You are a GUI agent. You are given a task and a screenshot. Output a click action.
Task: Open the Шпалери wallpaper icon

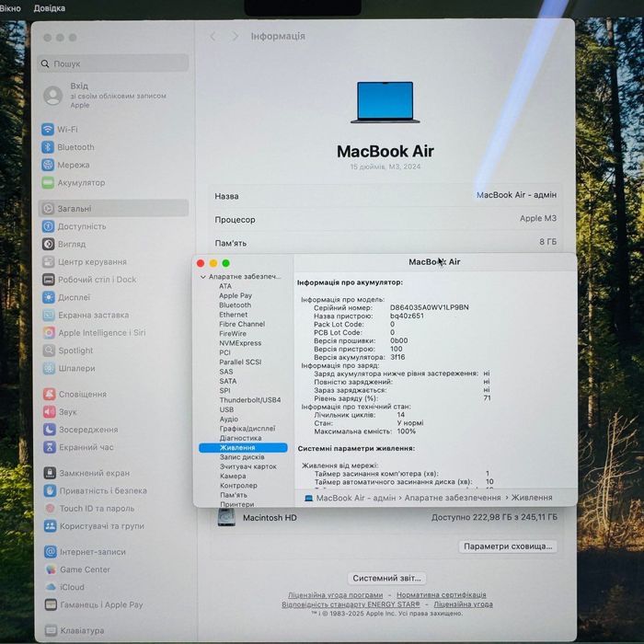pyautogui.click(x=49, y=368)
